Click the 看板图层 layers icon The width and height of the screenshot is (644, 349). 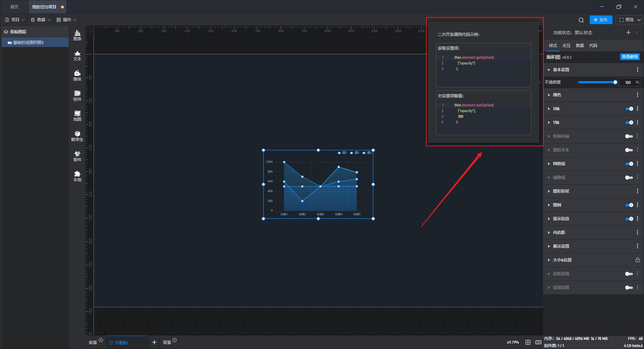pyautogui.click(x=6, y=32)
